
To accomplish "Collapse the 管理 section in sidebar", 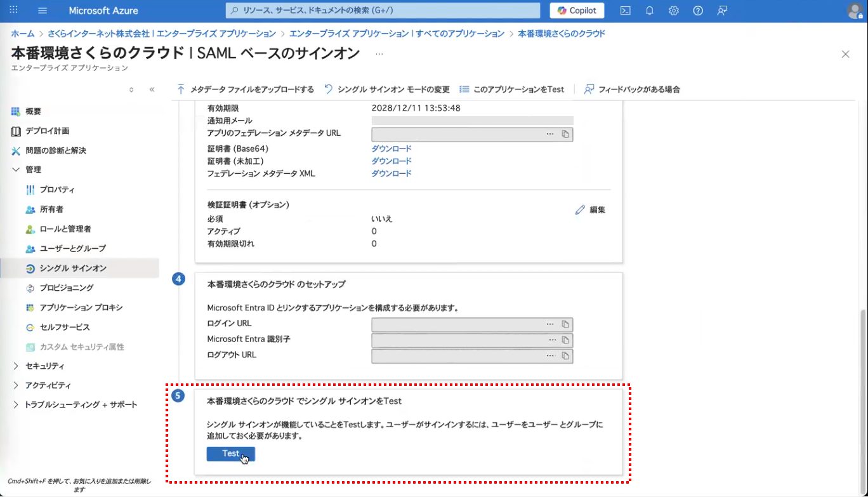I will click(x=16, y=169).
